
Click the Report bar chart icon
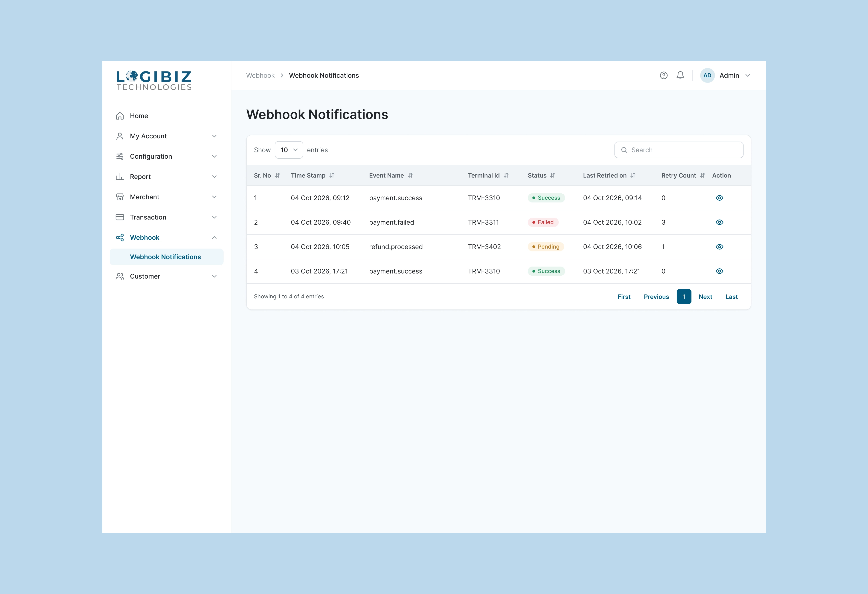(x=120, y=177)
